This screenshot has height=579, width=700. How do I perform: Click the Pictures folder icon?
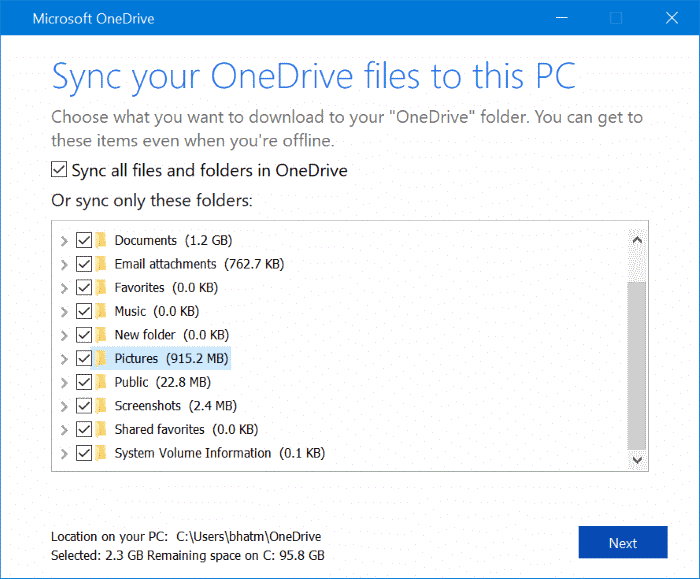101,358
